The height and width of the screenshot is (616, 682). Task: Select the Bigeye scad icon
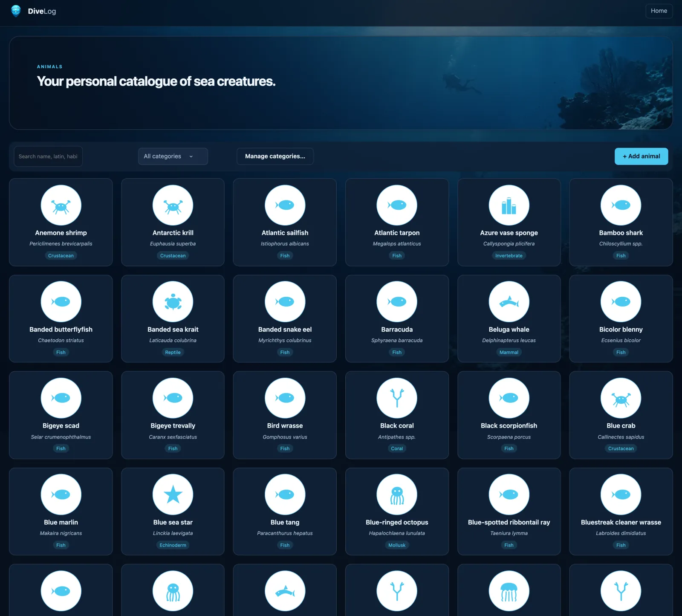tap(61, 398)
